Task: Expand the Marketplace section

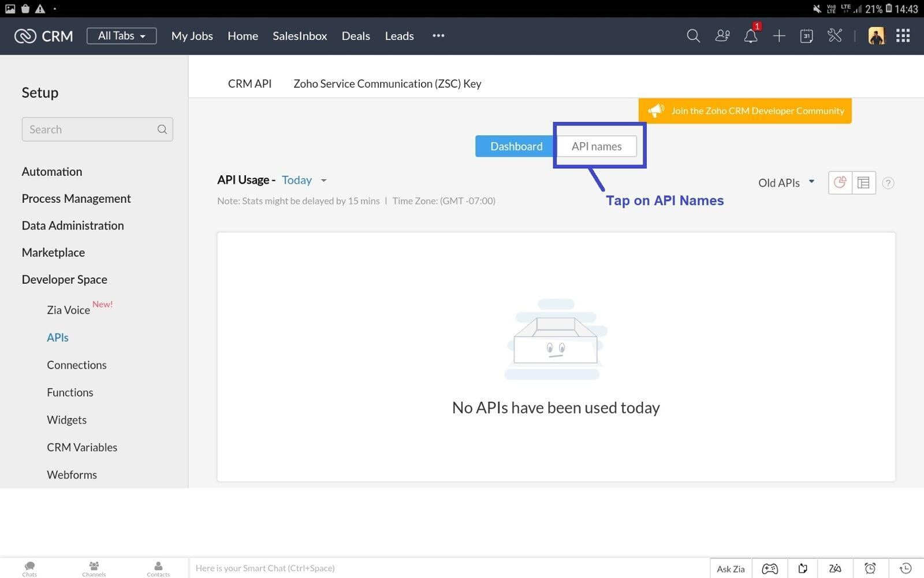Action: (x=53, y=253)
